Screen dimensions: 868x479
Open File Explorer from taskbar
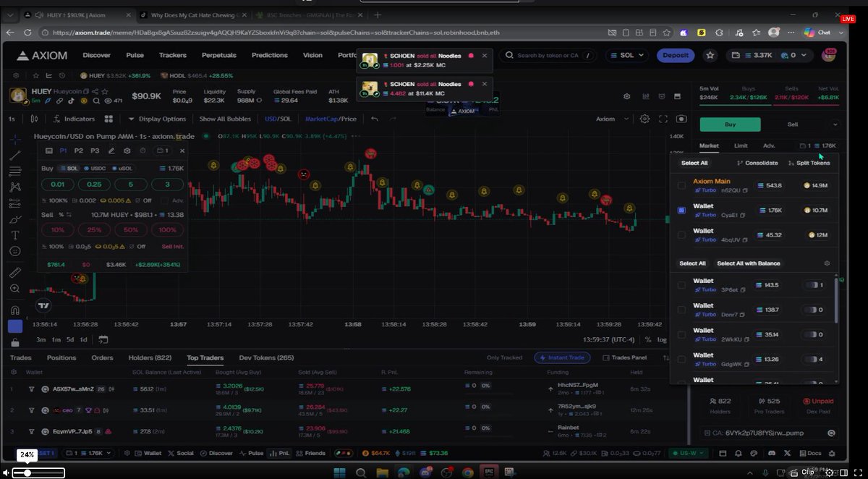pos(382,472)
